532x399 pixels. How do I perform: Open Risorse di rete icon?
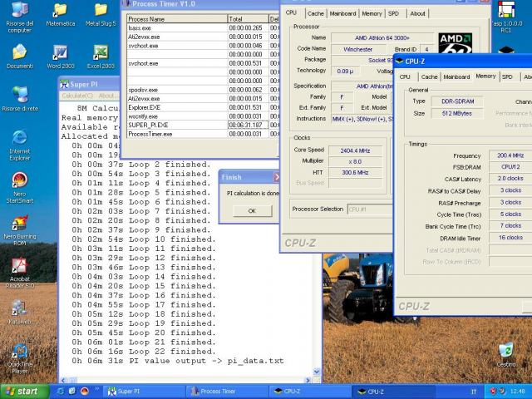click(x=20, y=99)
